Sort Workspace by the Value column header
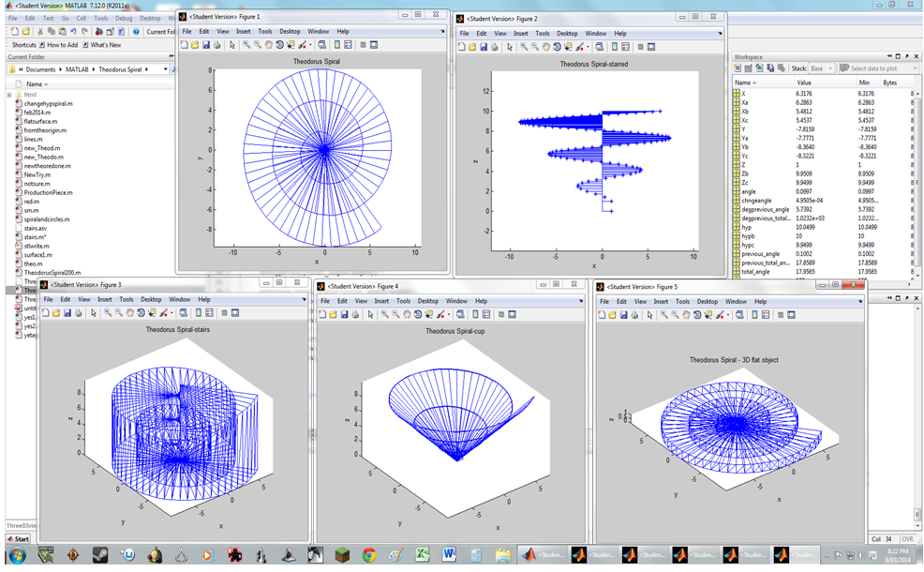The image size is (924, 572). coord(804,83)
